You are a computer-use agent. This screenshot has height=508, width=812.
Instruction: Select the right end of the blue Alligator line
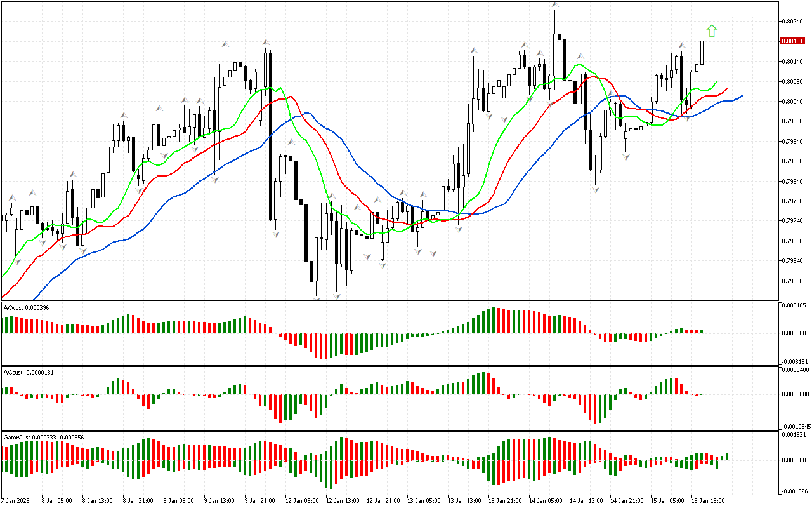(742, 96)
